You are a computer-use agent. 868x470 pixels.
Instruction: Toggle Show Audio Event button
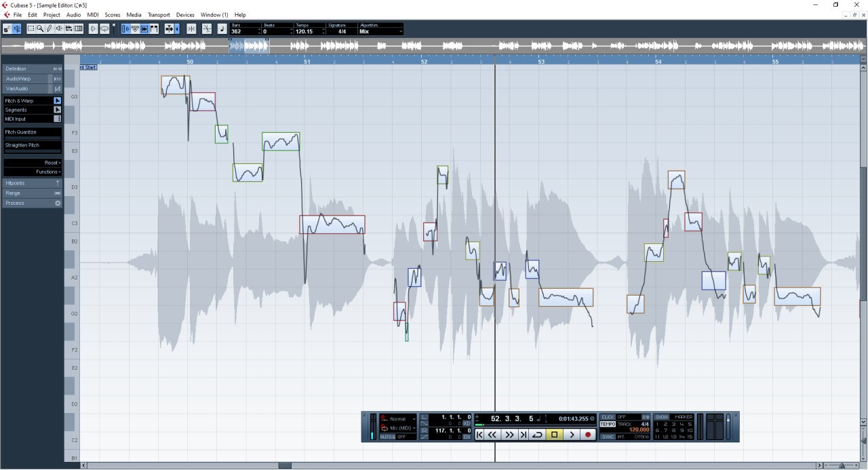[x=144, y=29]
